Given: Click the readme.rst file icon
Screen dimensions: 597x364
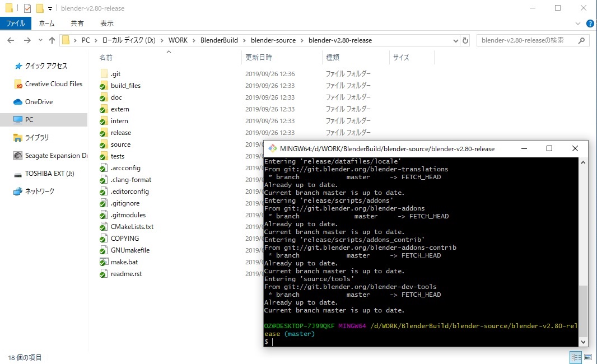Looking at the screenshot, I should pyautogui.click(x=104, y=274).
